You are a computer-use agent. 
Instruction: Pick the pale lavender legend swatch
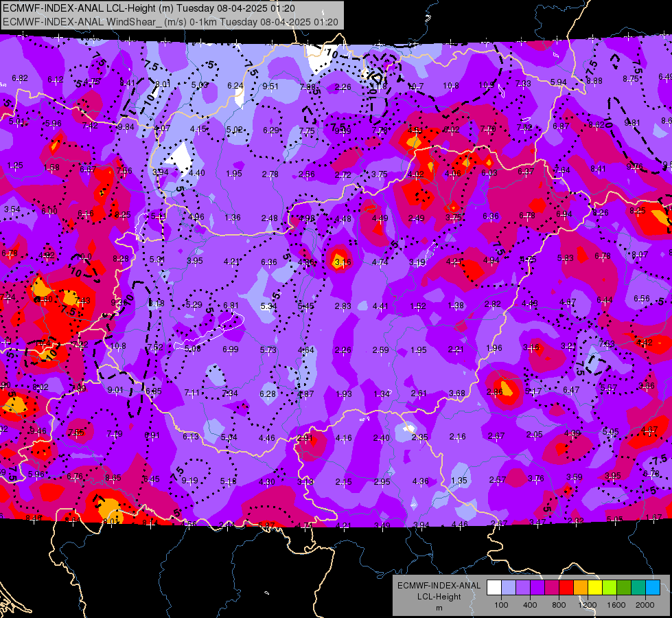click(509, 588)
